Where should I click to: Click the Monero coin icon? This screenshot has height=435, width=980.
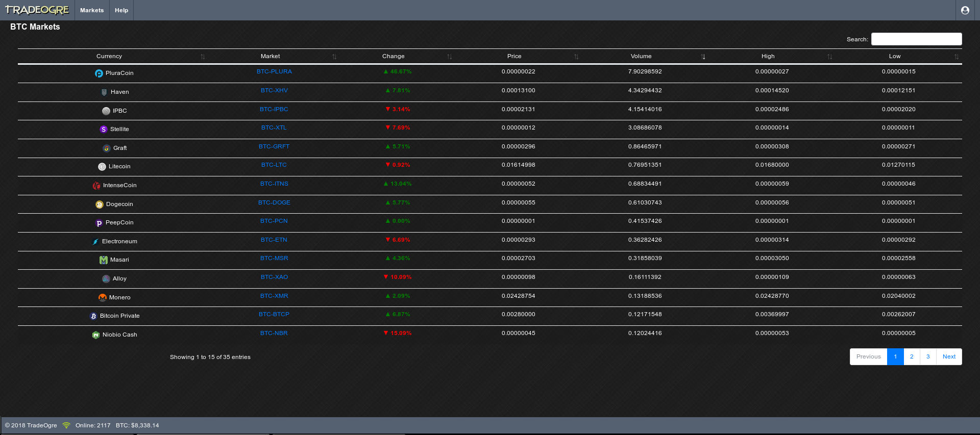(x=103, y=298)
